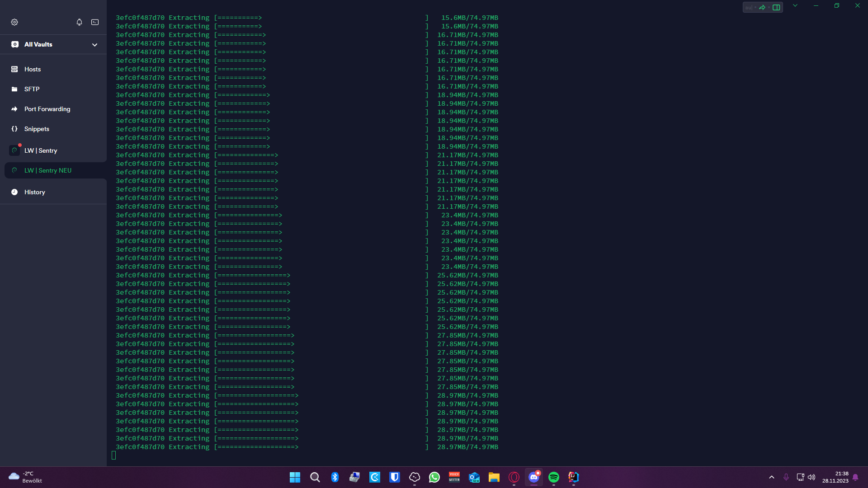Open the volume control in tray
The height and width of the screenshot is (488, 868).
click(x=811, y=477)
